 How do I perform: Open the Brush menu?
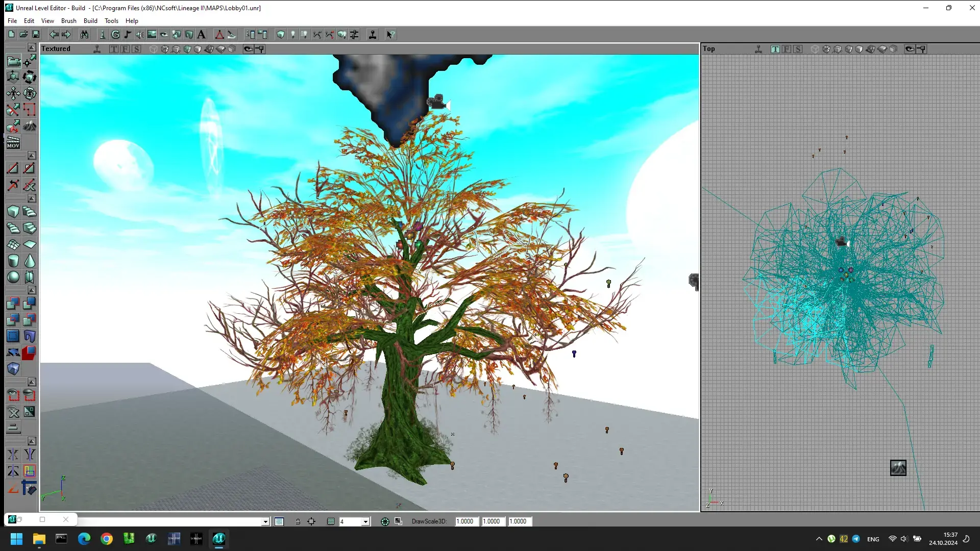(x=69, y=21)
